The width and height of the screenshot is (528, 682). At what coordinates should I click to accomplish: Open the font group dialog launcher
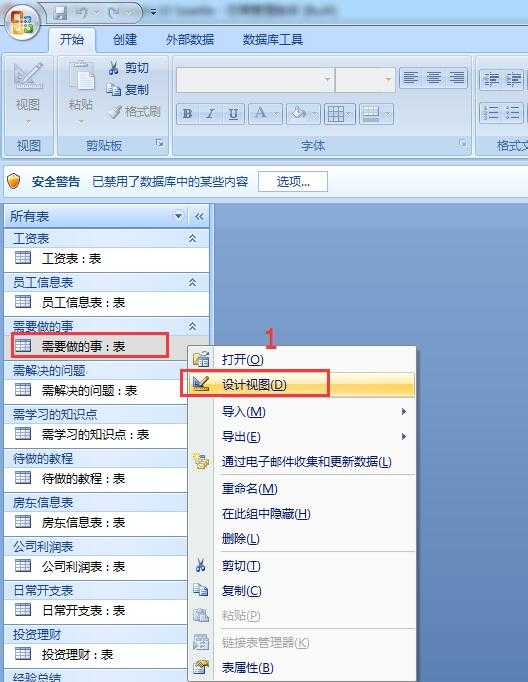click(x=462, y=143)
